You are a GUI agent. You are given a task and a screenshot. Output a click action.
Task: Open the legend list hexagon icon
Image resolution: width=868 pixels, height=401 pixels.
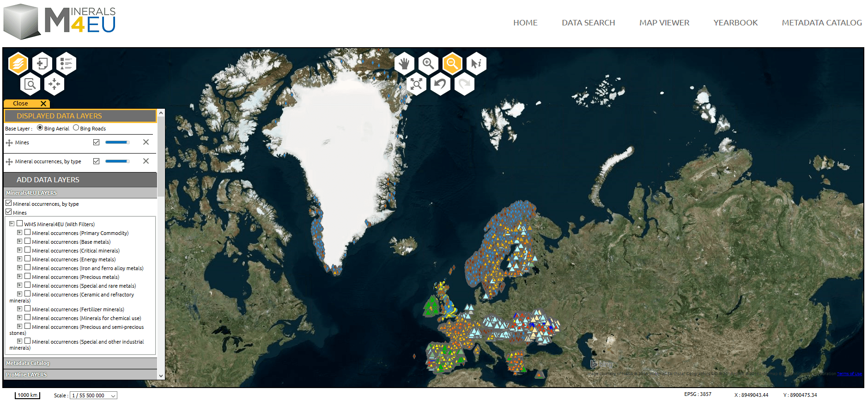pyautogui.click(x=66, y=63)
